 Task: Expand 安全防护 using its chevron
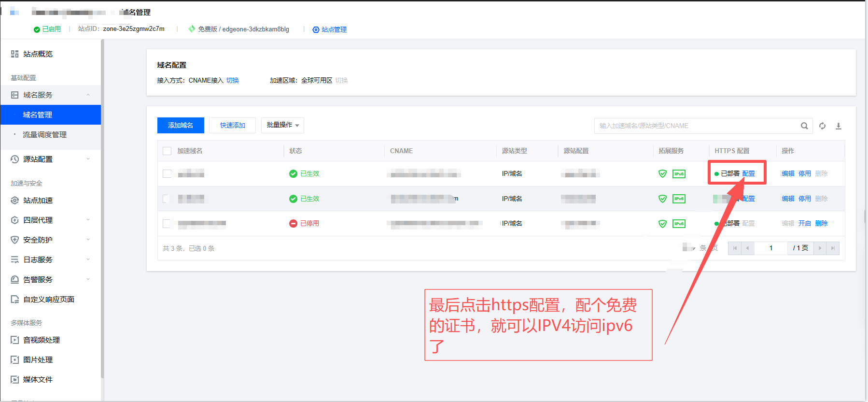88,240
